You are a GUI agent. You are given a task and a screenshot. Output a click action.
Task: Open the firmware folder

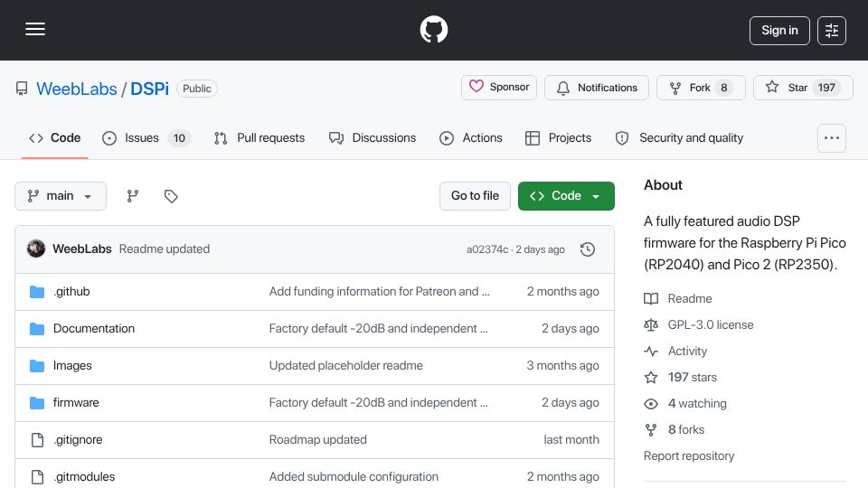(76, 403)
